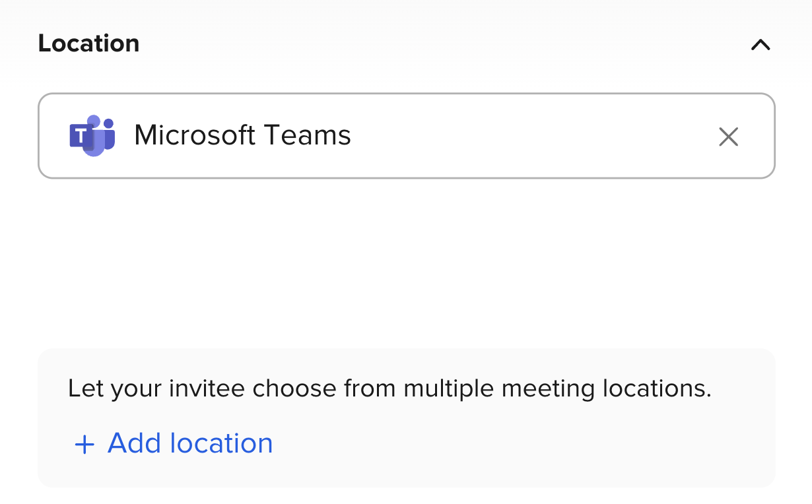Click the word Teams in the location field
The width and height of the screenshot is (812, 504).
coord(308,136)
